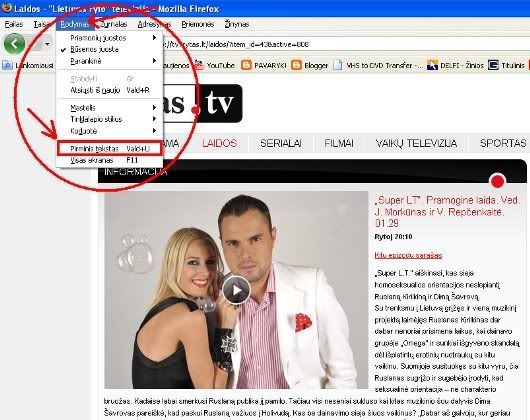This screenshot has width=530, height=420.
Task: Open the Žurnalas menu
Action: [114, 24]
